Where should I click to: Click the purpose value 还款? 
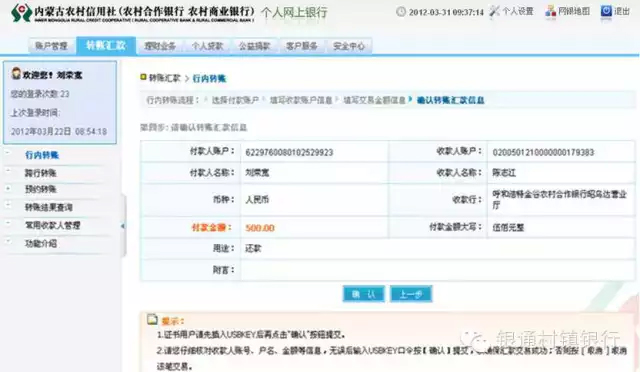pyautogui.click(x=253, y=248)
